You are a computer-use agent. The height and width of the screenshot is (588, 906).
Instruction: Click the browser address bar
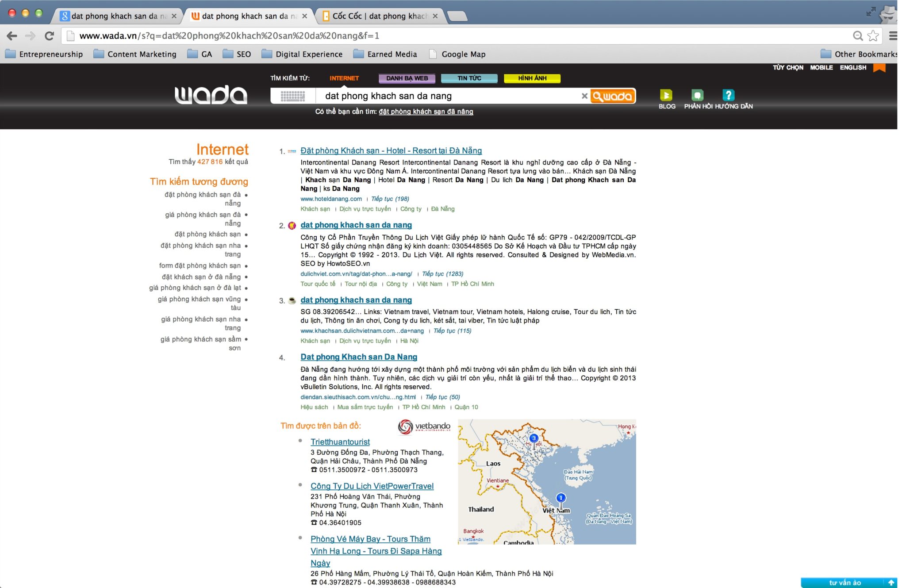click(x=456, y=36)
